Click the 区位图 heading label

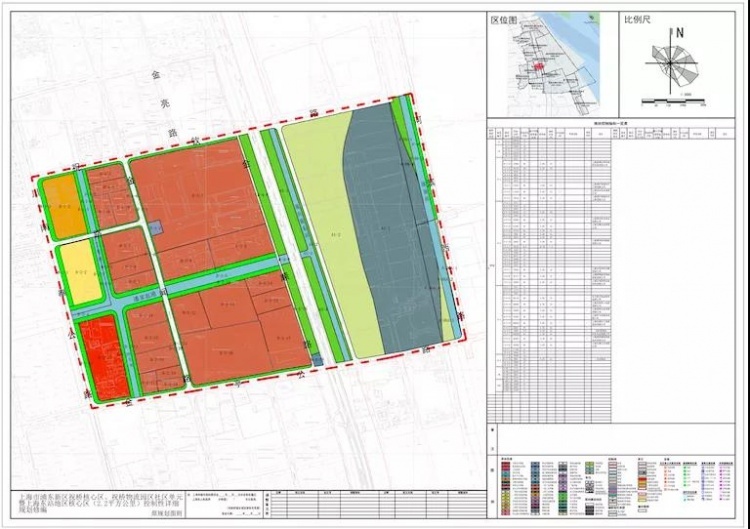click(x=504, y=20)
